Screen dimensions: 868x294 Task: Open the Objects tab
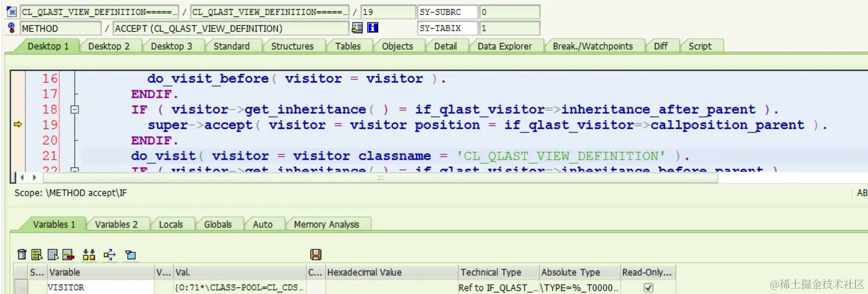point(397,46)
